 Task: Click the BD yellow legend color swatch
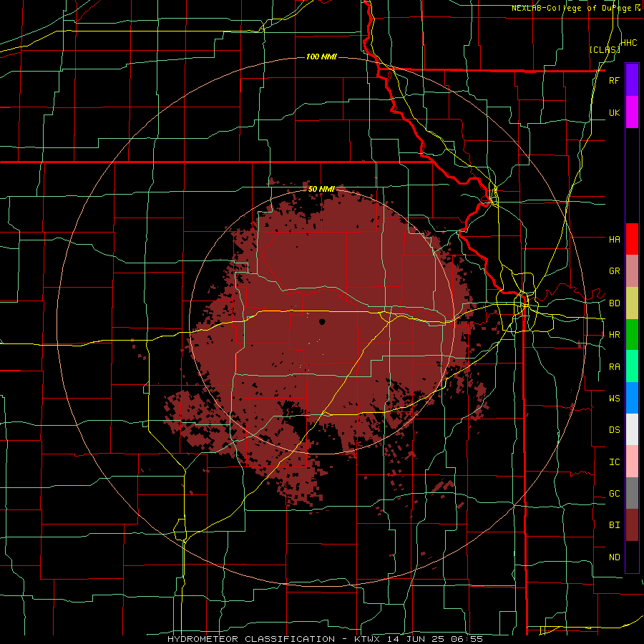[632, 303]
